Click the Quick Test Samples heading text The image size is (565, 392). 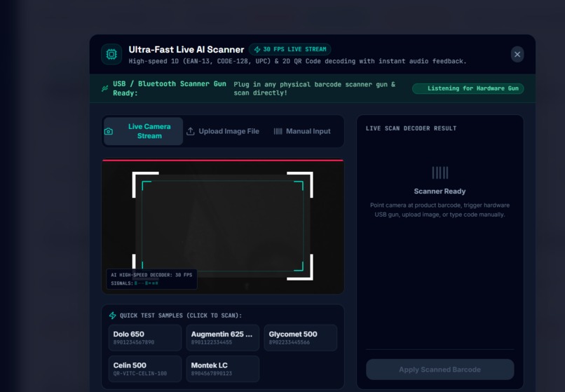(x=181, y=316)
